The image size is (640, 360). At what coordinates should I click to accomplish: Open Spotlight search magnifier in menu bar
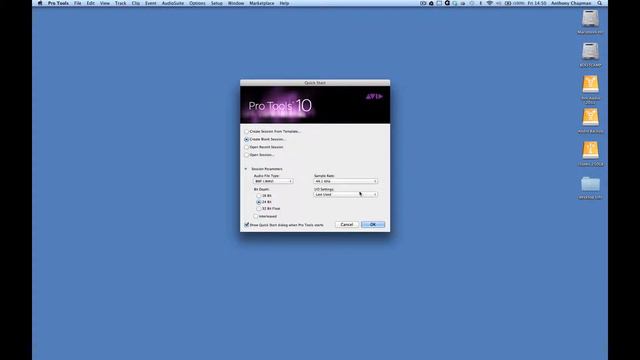[600, 3]
